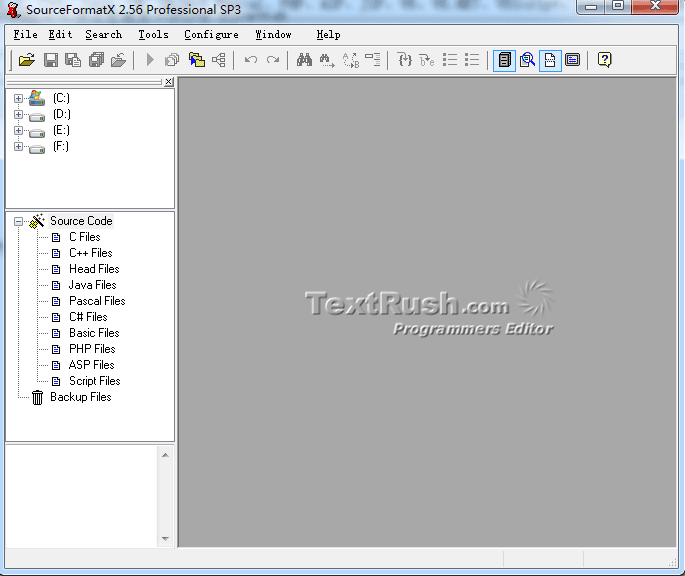
Task: Click the Undo arrow icon
Action: (251, 60)
